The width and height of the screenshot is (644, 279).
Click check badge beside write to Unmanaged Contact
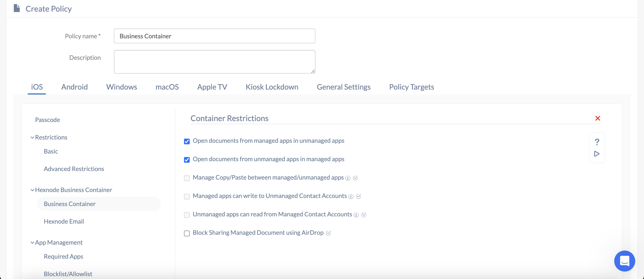click(359, 196)
